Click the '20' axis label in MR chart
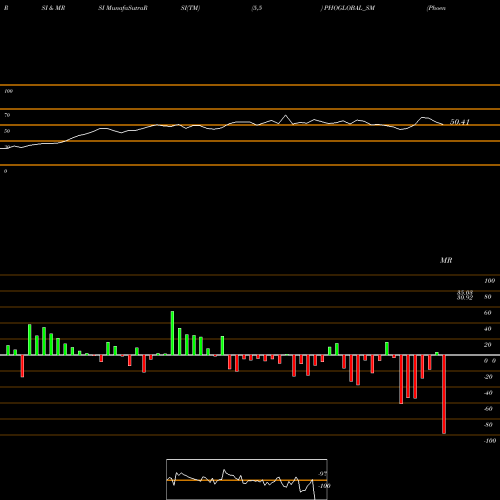Viewport: 500px width, 500px height. [488, 345]
